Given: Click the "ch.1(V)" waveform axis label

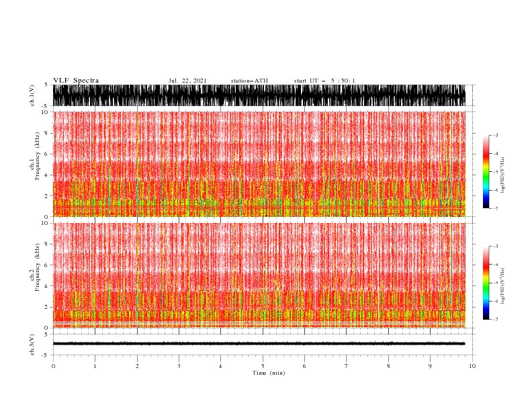Looking at the screenshot, I should pos(32,95).
